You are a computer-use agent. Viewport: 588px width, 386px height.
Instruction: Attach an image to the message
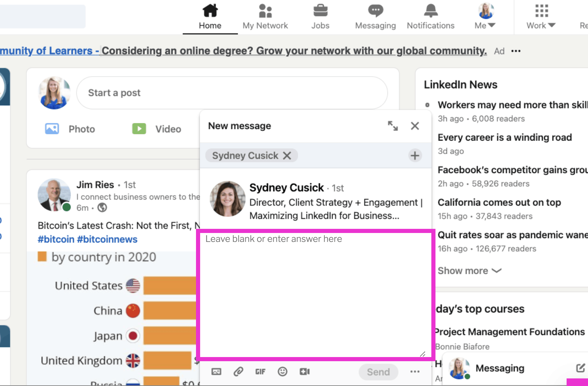point(216,372)
